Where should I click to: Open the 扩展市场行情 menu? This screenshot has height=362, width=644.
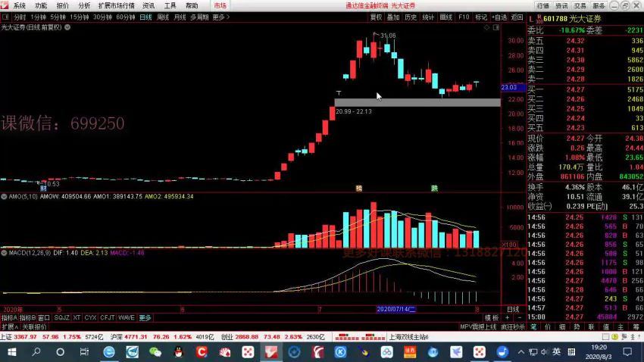[x=116, y=6]
